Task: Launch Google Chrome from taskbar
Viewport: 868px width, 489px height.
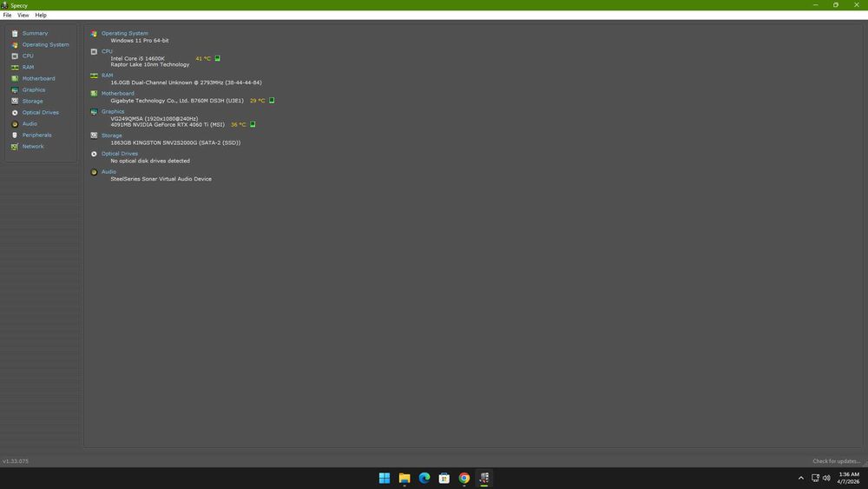Action: (x=464, y=478)
